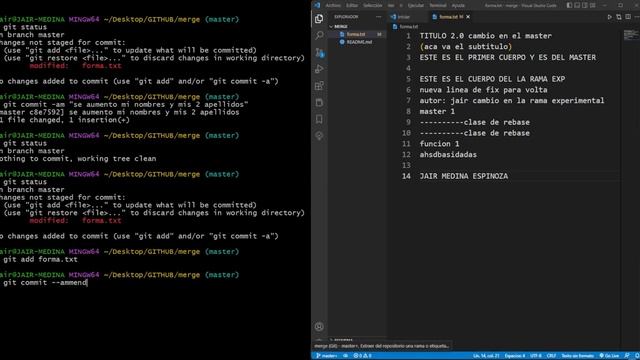Click '1 file changed, 1 insertion(+)' in terminal

(x=64, y=120)
